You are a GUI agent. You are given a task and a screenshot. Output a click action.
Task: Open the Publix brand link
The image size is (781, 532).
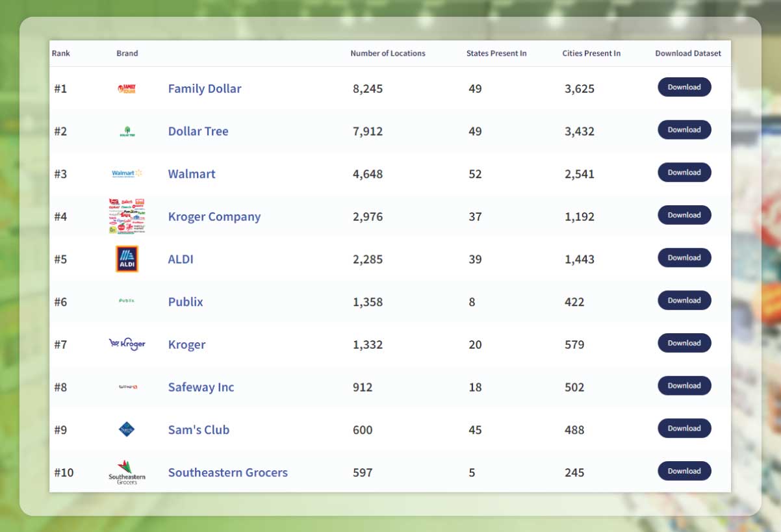(x=186, y=302)
